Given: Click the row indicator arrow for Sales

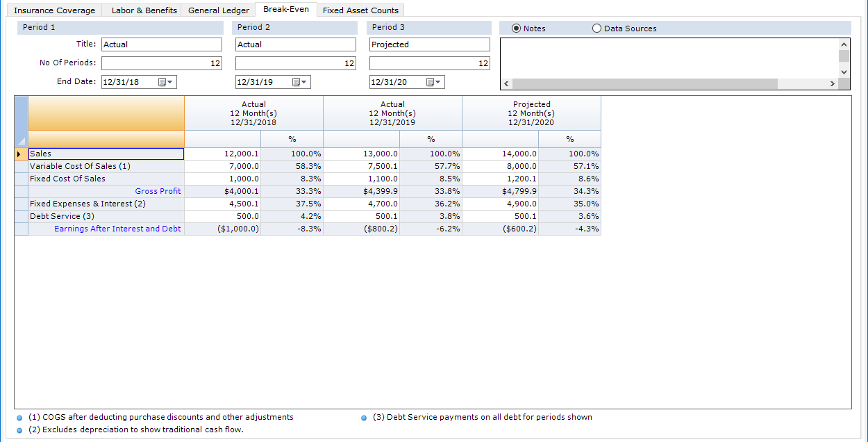Looking at the screenshot, I should [21, 154].
